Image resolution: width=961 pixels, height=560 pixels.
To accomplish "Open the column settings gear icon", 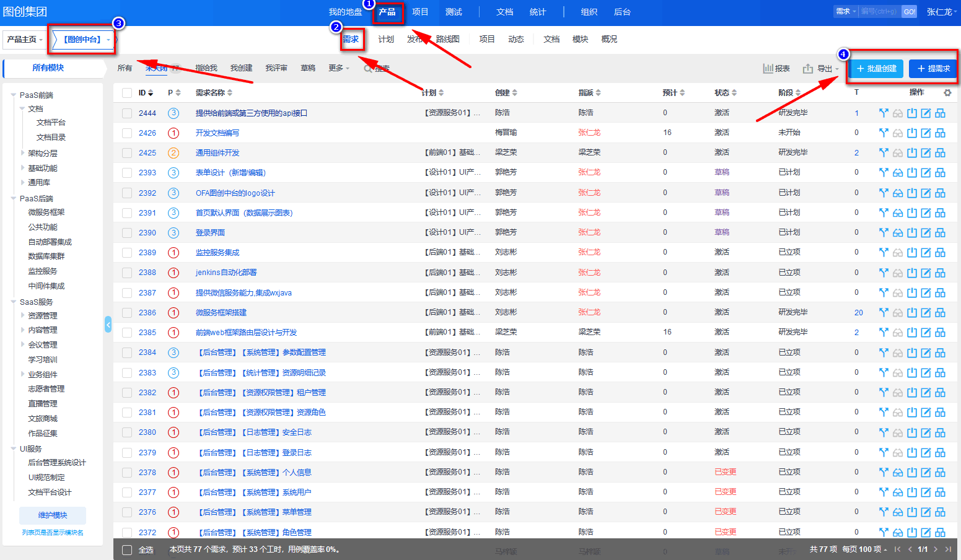I will (x=947, y=93).
